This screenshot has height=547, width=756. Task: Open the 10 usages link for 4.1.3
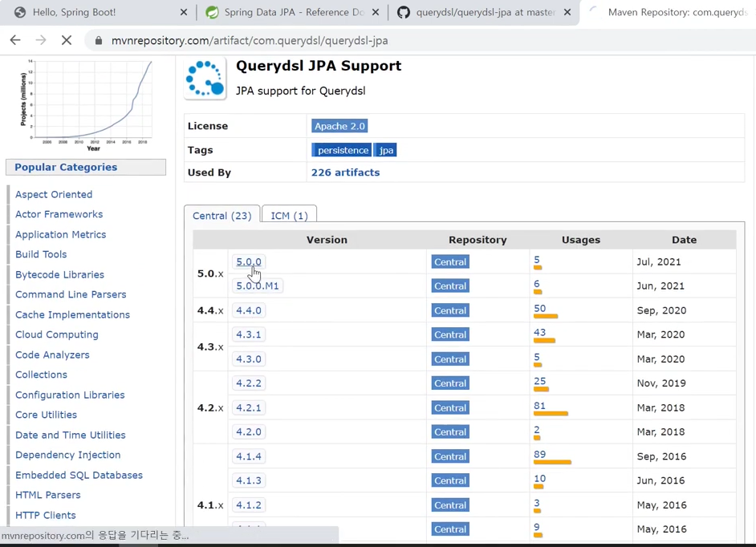[x=539, y=479]
